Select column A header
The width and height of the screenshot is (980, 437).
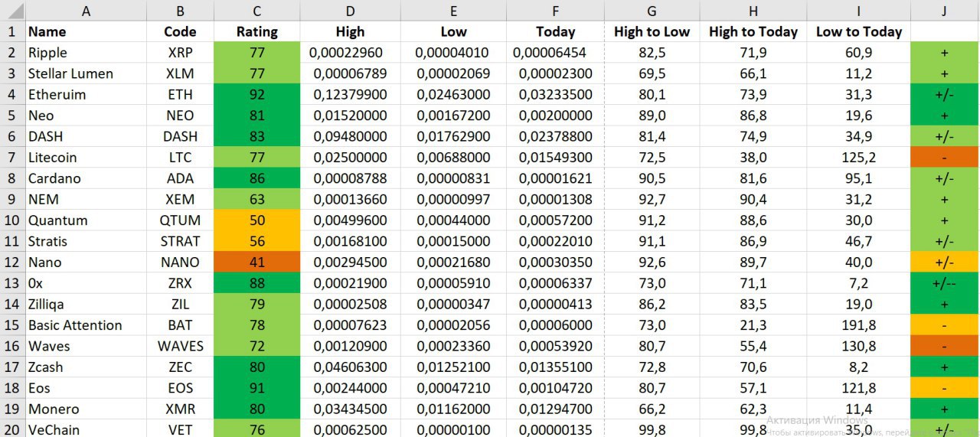tap(86, 11)
